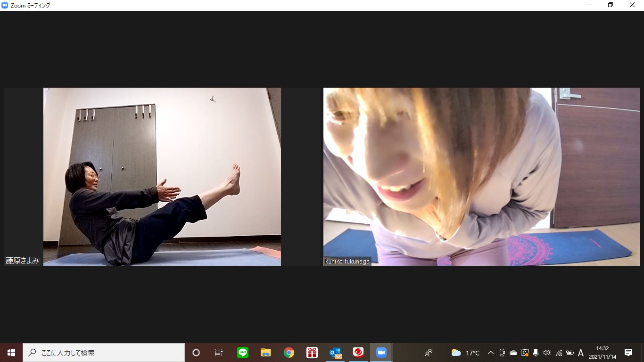Open the red gift box taskbar app

312,353
